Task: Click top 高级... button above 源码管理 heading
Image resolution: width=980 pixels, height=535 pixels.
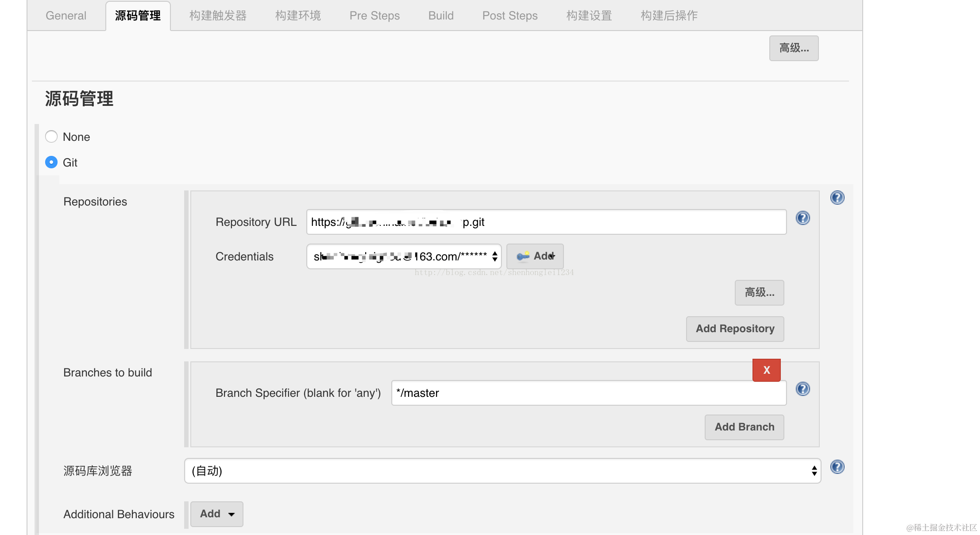Action: pos(794,48)
